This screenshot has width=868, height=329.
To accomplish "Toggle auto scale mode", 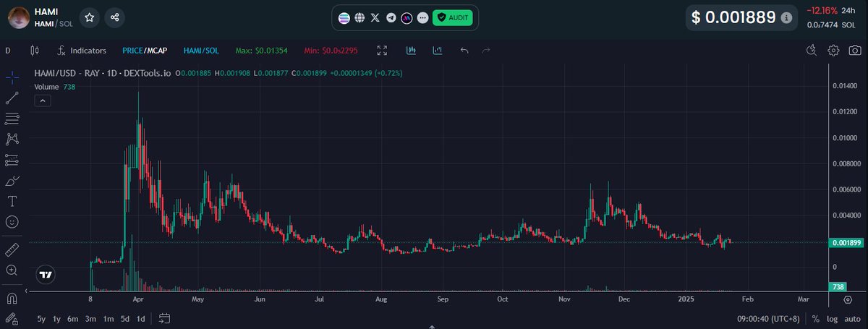I will pos(851,318).
